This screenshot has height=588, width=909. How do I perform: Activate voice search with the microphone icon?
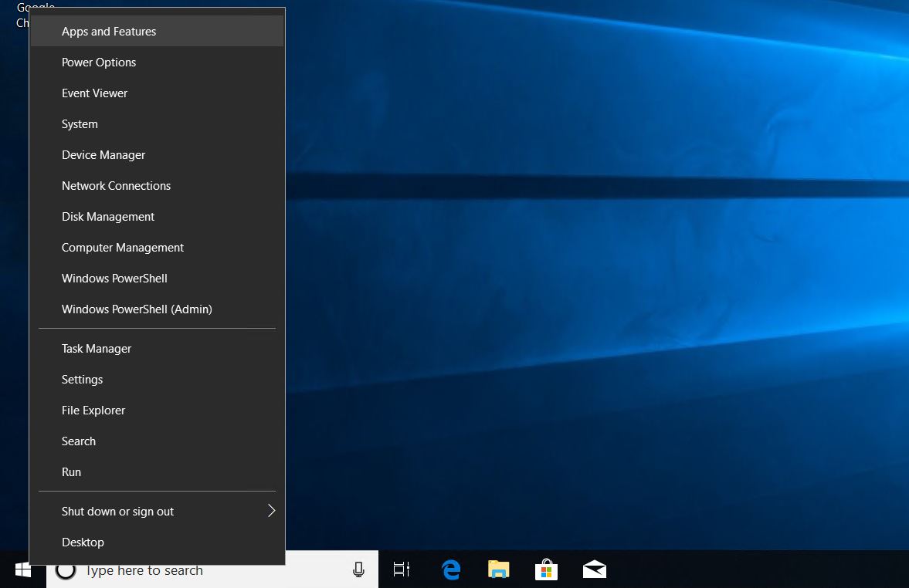[x=358, y=569]
